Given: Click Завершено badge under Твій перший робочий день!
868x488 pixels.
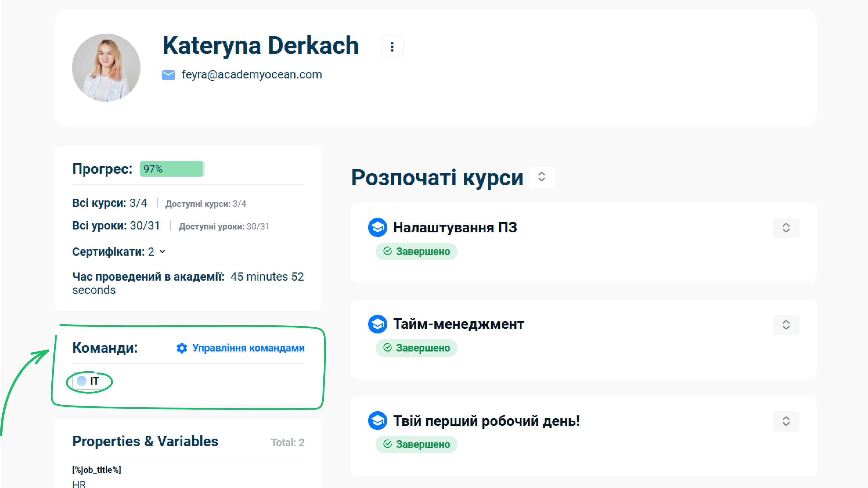Looking at the screenshot, I should [x=416, y=444].
